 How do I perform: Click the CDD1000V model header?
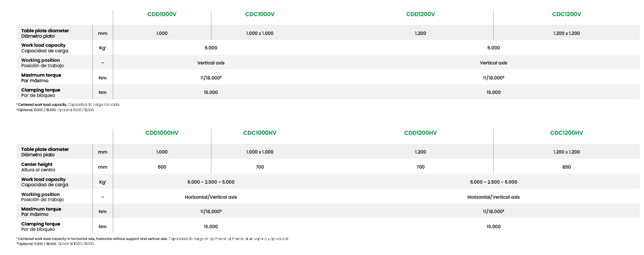tap(162, 14)
